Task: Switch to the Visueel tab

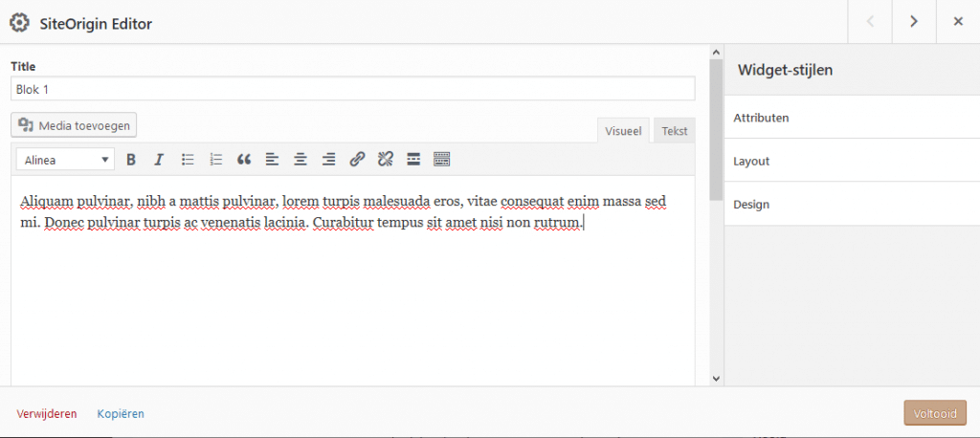Action: 624,131
